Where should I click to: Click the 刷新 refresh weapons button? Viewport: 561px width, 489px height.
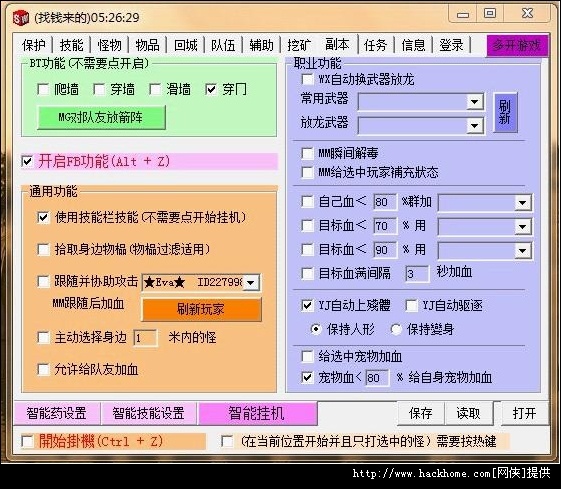pyautogui.click(x=505, y=112)
